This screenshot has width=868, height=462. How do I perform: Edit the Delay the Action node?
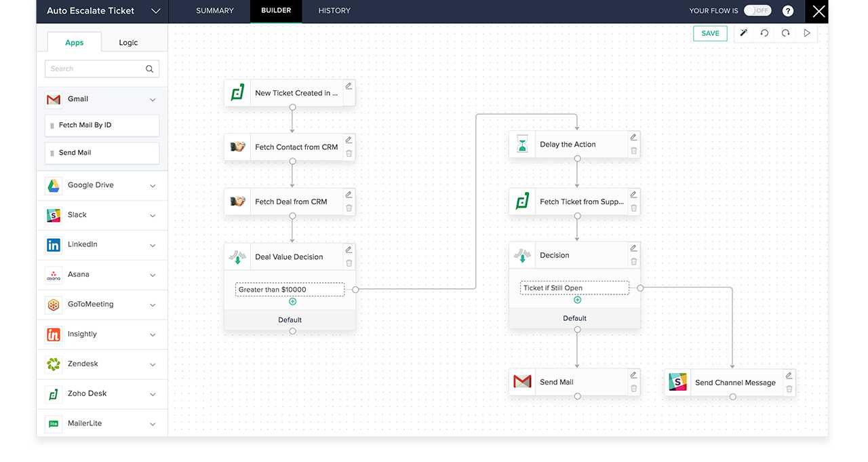[633, 135]
